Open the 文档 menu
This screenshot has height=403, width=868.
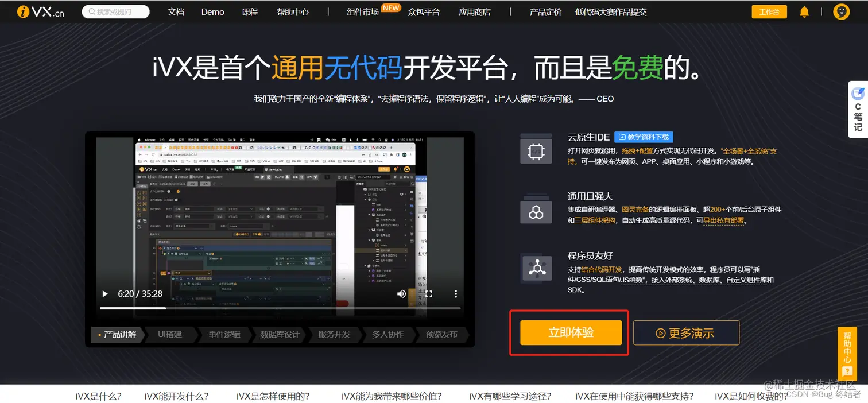pos(176,12)
